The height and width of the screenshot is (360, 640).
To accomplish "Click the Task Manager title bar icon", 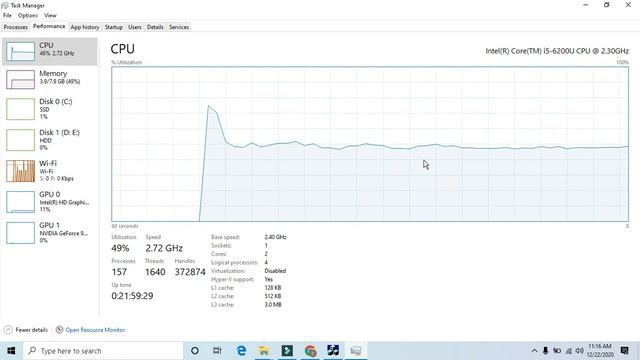I will pos(5,5).
